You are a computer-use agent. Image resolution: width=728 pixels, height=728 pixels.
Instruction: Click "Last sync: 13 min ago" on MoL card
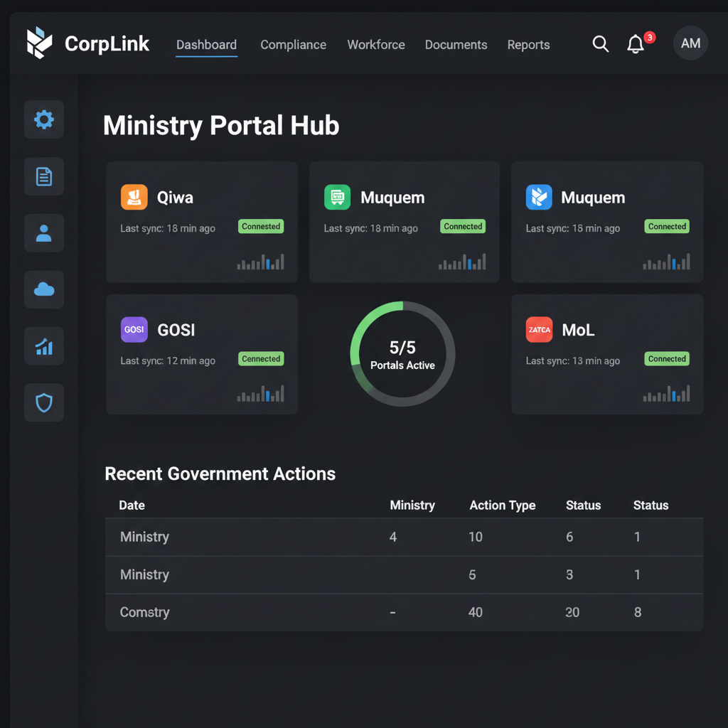572,360
